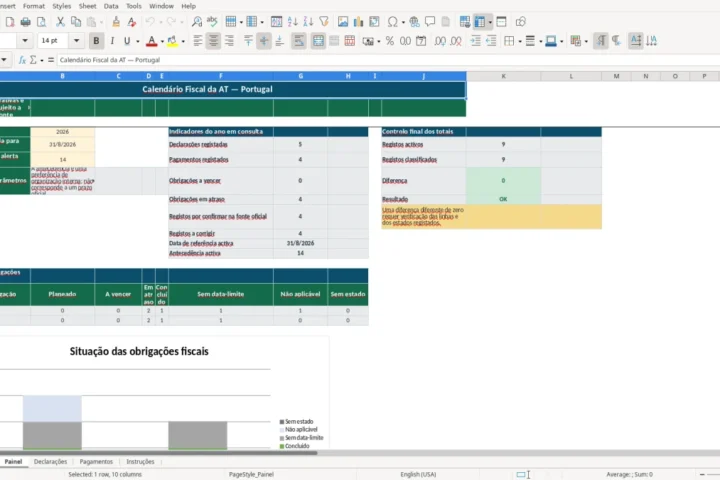Viewport: 720px width, 480px height.
Task: Open the font name dropdown arrow
Action: (25, 40)
